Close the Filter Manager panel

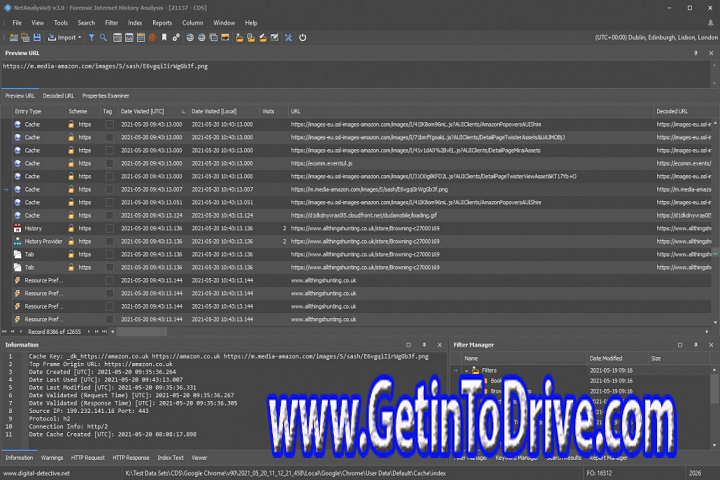(x=711, y=345)
